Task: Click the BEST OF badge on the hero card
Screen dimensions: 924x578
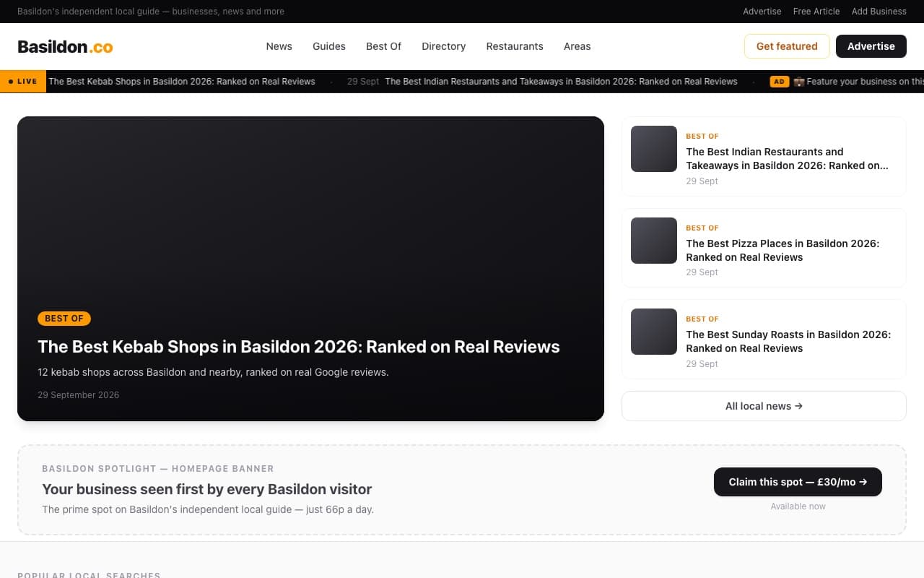Action: tap(64, 319)
